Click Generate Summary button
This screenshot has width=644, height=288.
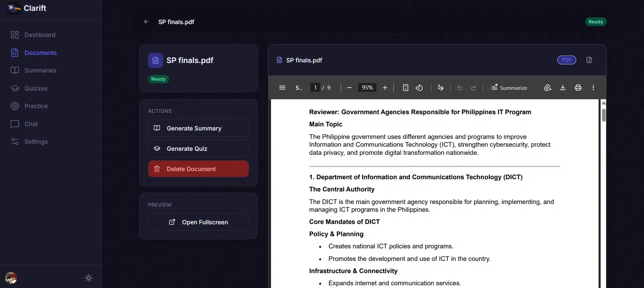point(199,128)
